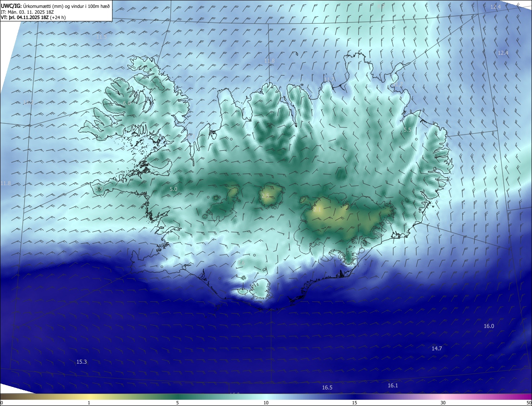Click the title 'Úrkomumætti (mm) og vindur í 100m hæð'
The width and height of the screenshot is (532, 406).
pyautogui.click(x=66, y=6)
